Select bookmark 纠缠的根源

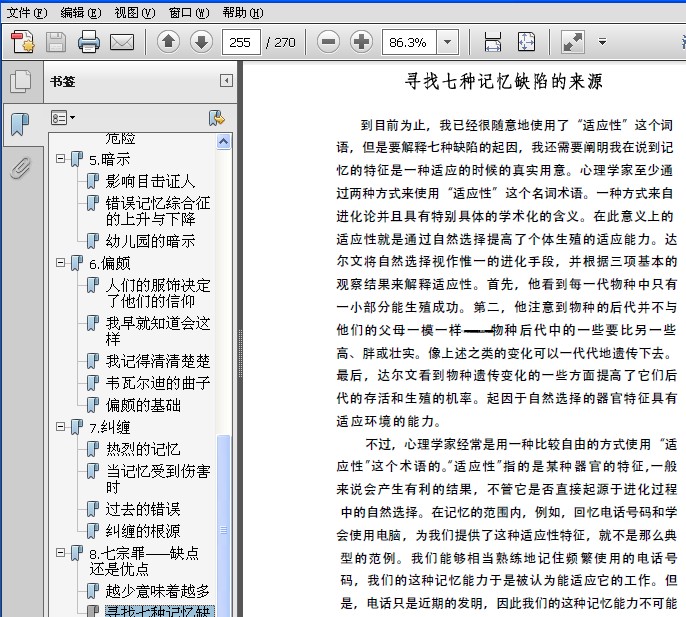tap(143, 531)
